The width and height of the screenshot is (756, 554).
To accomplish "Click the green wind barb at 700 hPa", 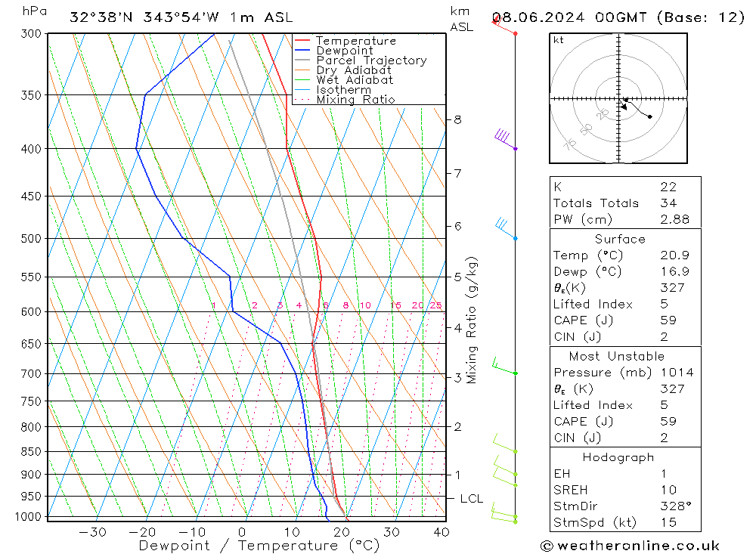I will (x=503, y=367).
